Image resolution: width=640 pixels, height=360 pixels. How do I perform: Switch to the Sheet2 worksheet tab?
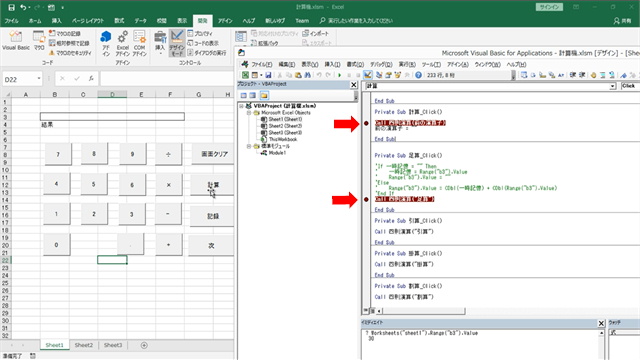pos(84,345)
